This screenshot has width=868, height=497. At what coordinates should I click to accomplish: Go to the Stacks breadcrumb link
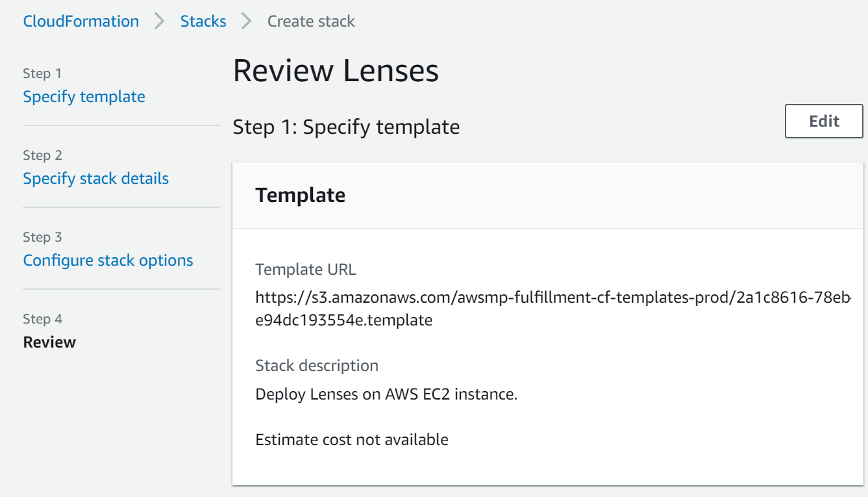[203, 21]
